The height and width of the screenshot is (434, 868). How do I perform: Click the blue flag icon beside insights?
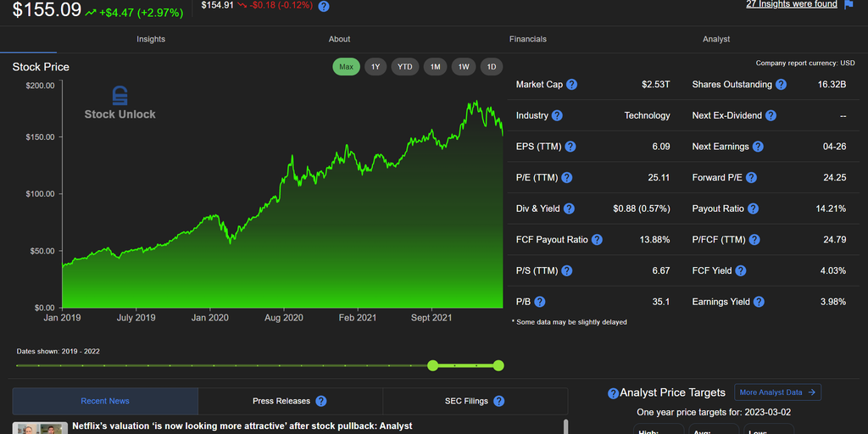point(848,4)
